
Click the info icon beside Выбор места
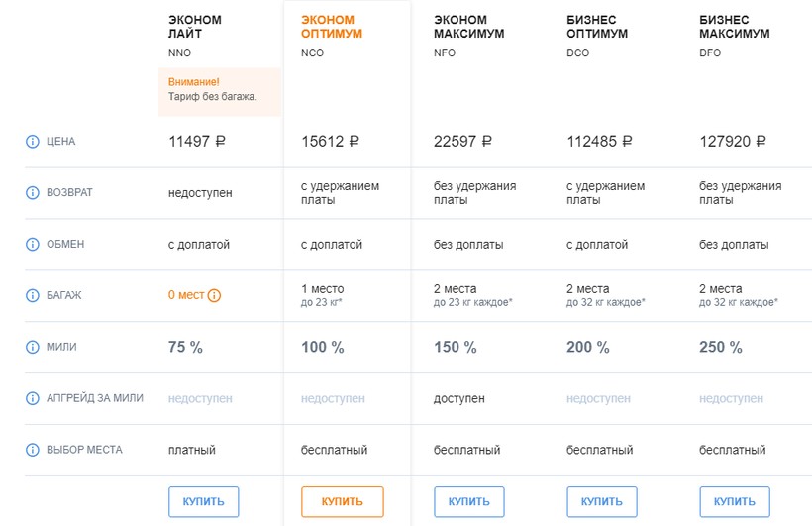33,450
